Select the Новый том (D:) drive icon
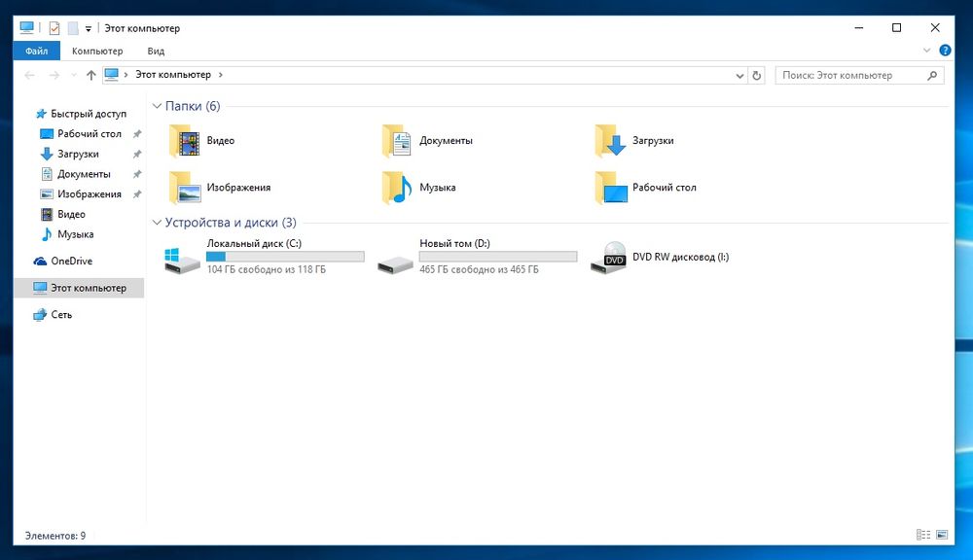 [x=395, y=264]
